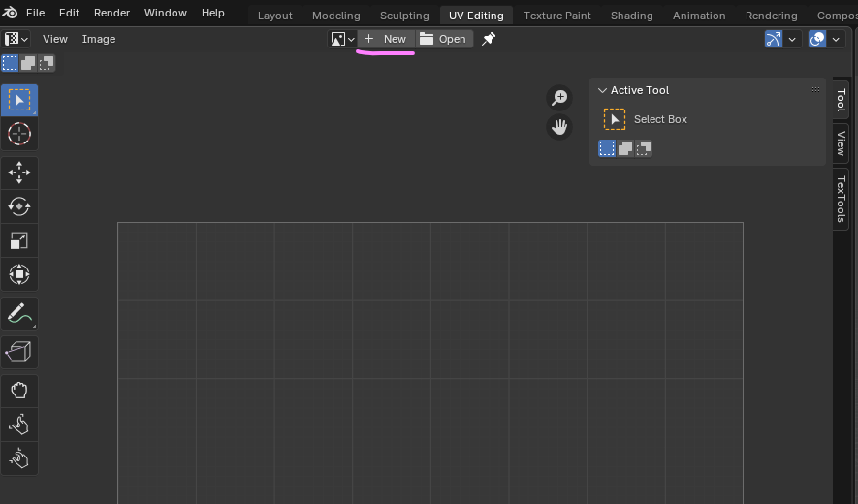Click the Select Box icon in Active Tool
Image resolution: width=858 pixels, height=504 pixels.
[x=615, y=119]
